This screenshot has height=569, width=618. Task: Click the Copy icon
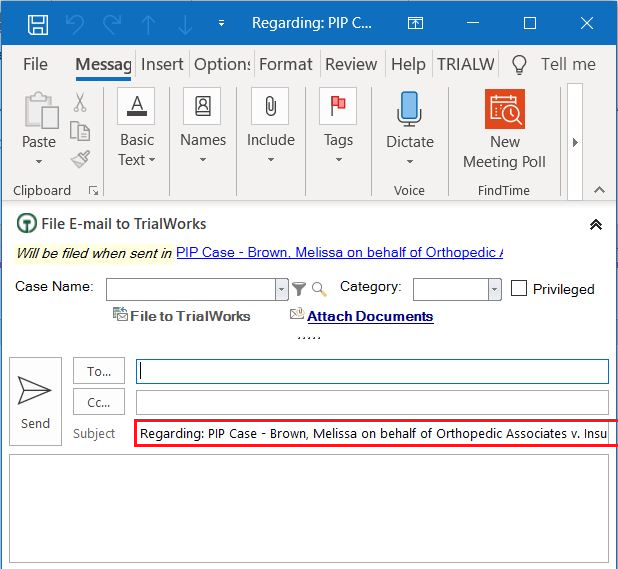point(80,131)
